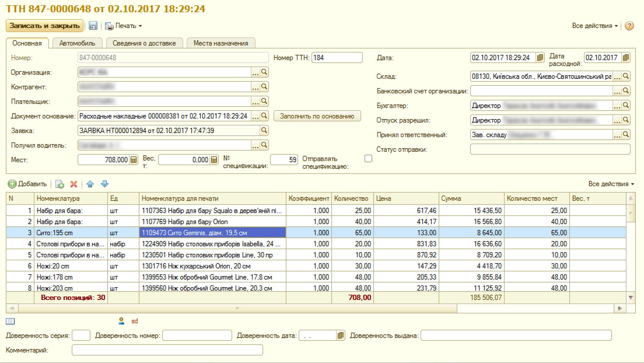Click Заполнить по основанию button
The image size is (644, 363).
click(317, 116)
